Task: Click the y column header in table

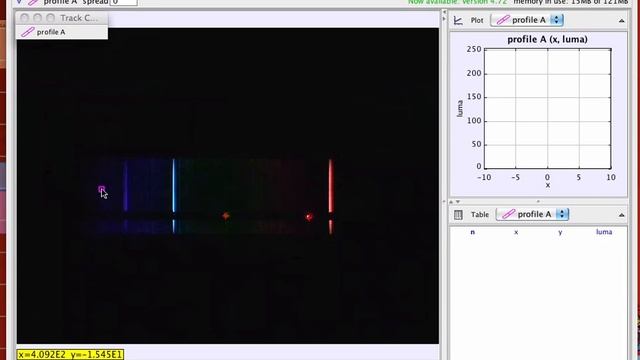Action: 560,232
